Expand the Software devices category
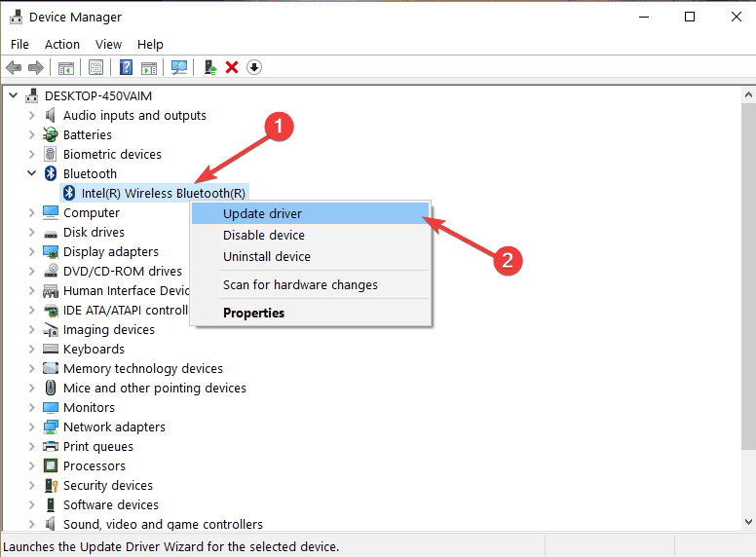Screen dimensions: 756x557 pos(31,504)
